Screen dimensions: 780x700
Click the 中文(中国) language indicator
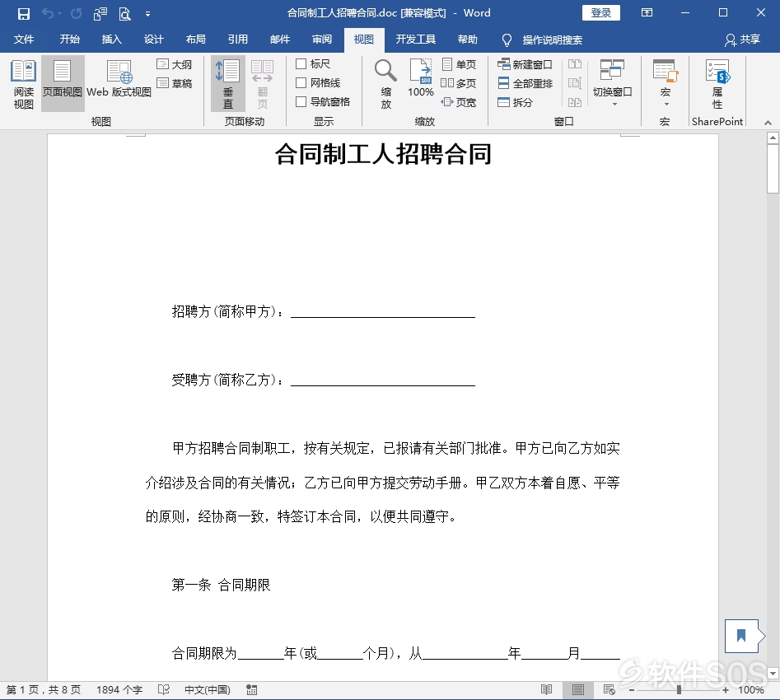[208, 689]
